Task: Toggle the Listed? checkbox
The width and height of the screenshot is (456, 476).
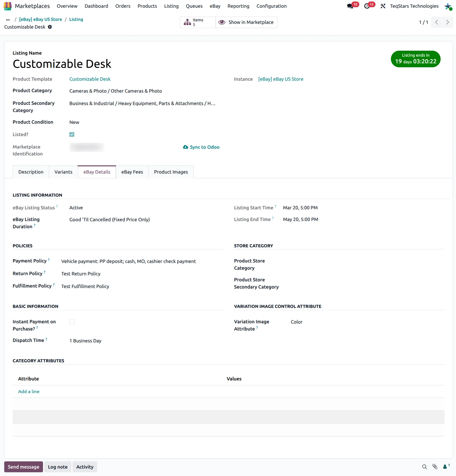Action: point(72,134)
